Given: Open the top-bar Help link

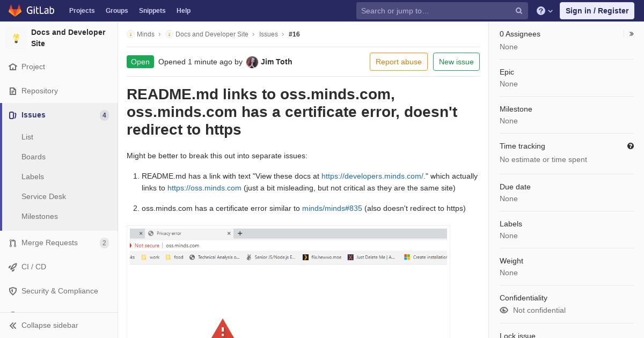Looking at the screenshot, I should click(x=184, y=11).
